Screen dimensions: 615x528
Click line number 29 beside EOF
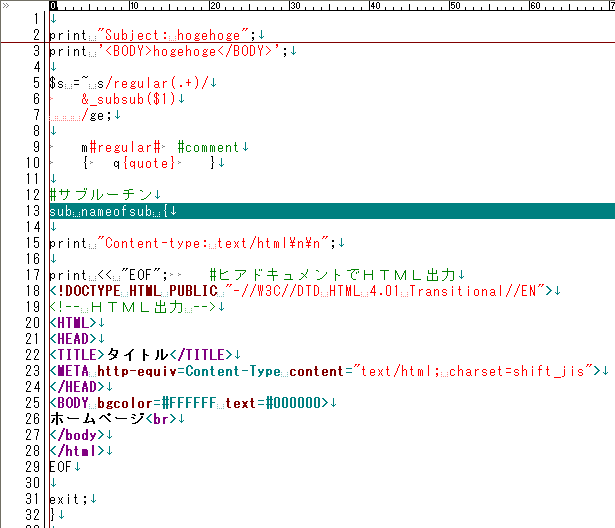click(34, 466)
